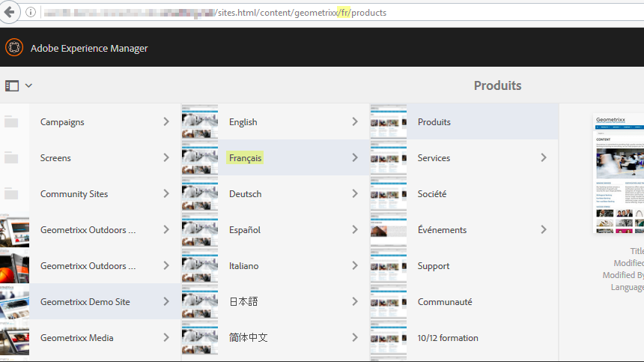Select the Deutsch page thumbnail

200,193
